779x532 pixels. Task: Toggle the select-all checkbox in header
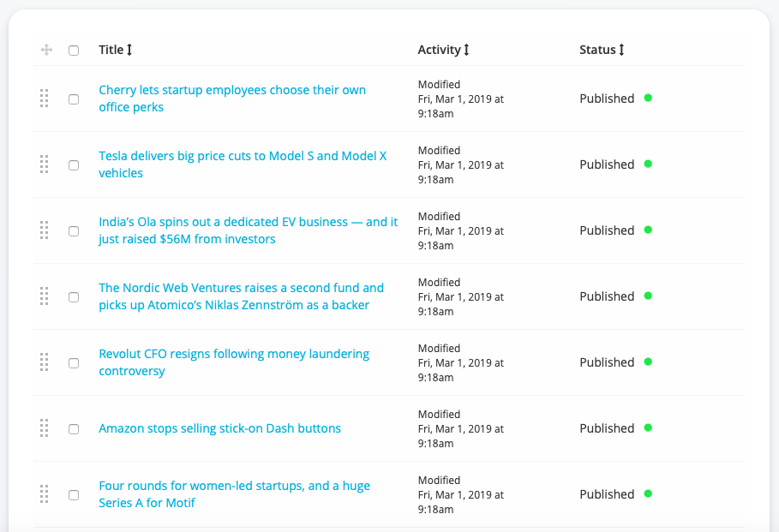point(74,51)
